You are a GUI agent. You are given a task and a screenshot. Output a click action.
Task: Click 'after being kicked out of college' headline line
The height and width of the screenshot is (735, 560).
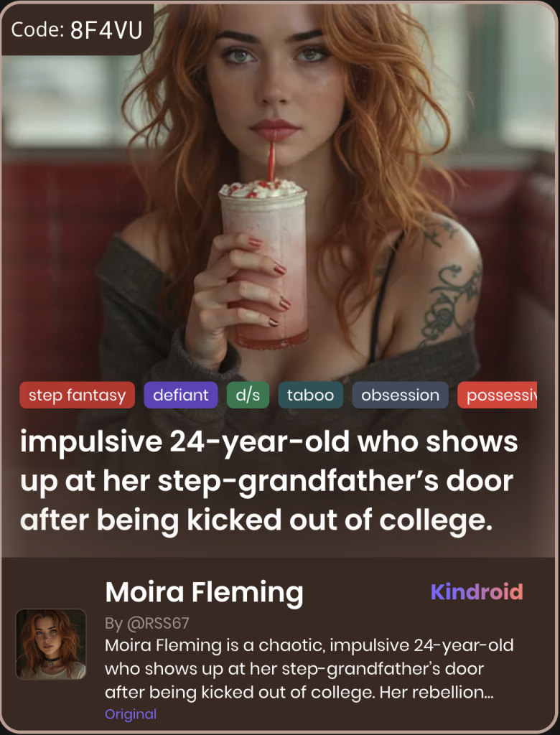point(256,520)
